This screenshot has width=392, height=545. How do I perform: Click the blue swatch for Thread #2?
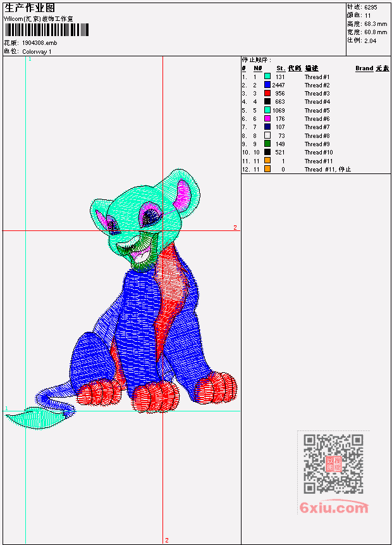pyautogui.click(x=267, y=85)
